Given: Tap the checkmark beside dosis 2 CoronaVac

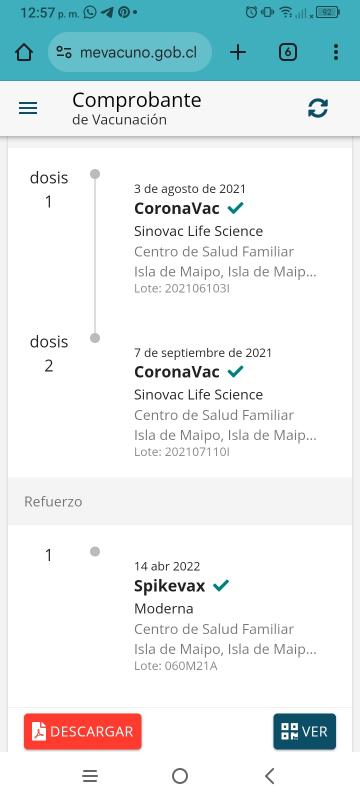Looking at the screenshot, I should coord(236,371).
